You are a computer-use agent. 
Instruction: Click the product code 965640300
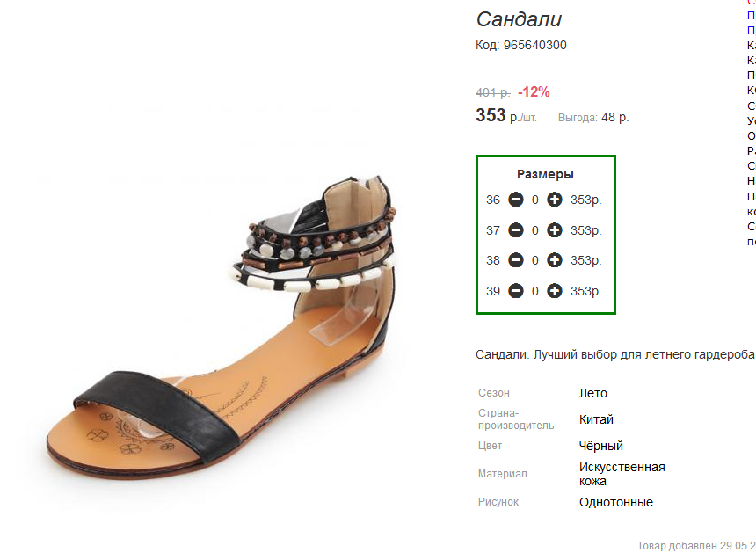coord(534,45)
